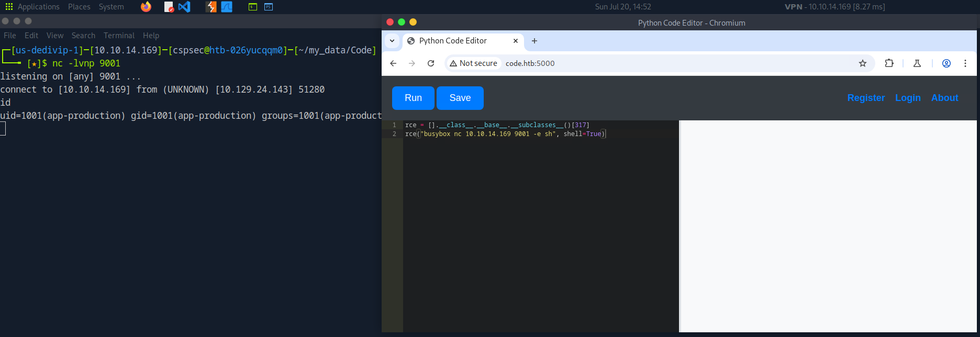Open the terminal File menu
This screenshot has width=980, height=337.
pyautogui.click(x=10, y=36)
